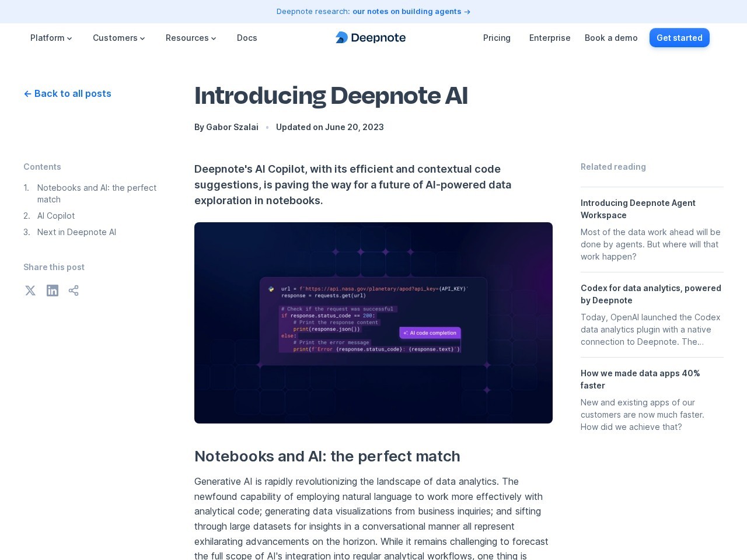The height and width of the screenshot is (560, 747).
Task: Click the Introducing Deepnote AI title
Action: pos(331,96)
